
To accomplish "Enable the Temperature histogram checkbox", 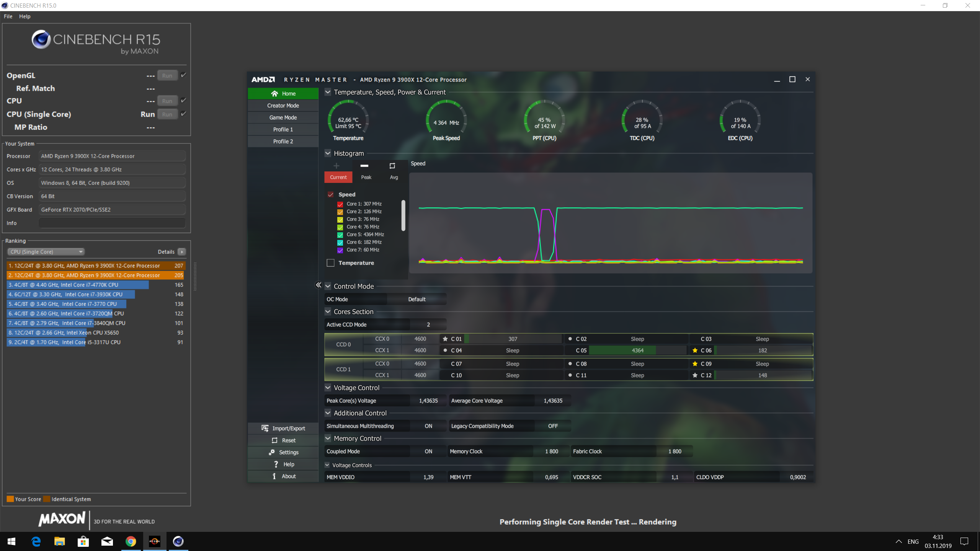I will [x=331, y=263].
